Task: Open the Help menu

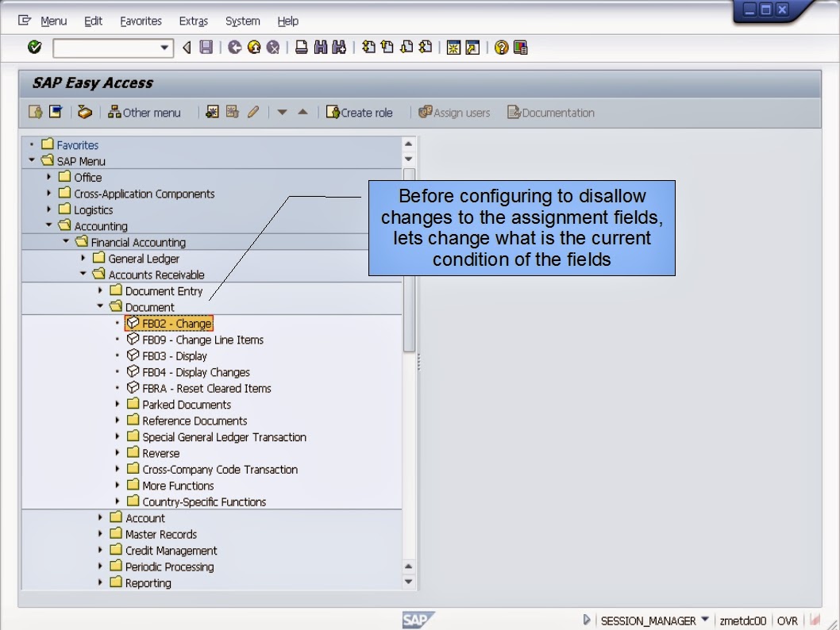Action: coord(287,21)
